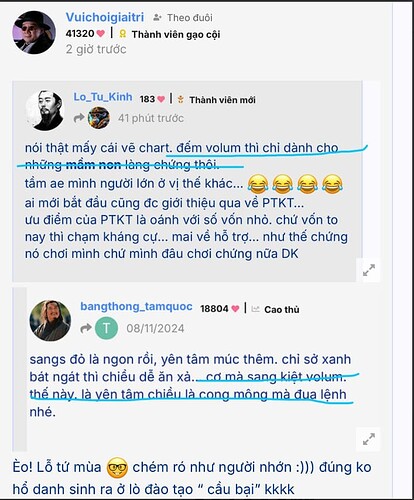
Task: Open Vuichoigiaitri's profile avatar
Action: coord(34,33)
